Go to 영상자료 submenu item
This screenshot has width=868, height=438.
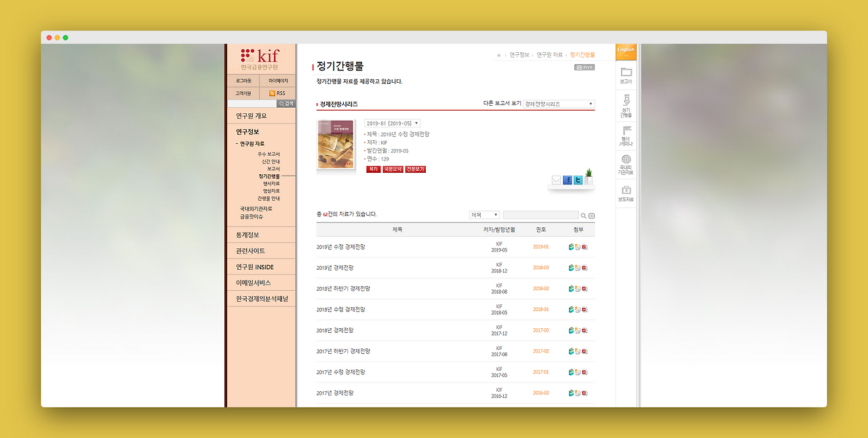[x=271, y=191]
